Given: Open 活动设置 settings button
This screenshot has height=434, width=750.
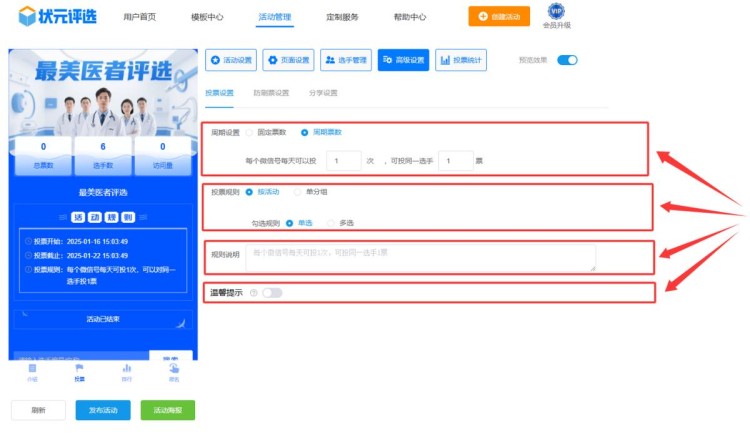Looking at the screenshot, I should click(231, 61).
